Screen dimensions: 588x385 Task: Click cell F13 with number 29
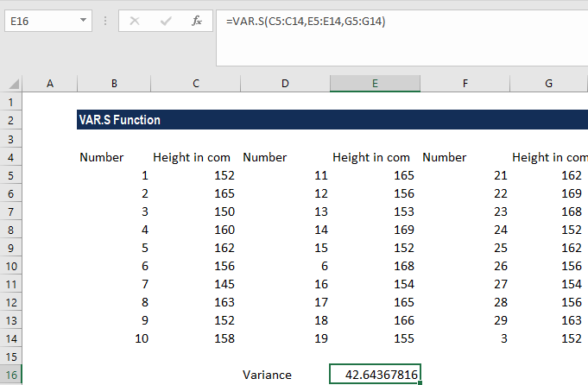click(x=465, y=320)
